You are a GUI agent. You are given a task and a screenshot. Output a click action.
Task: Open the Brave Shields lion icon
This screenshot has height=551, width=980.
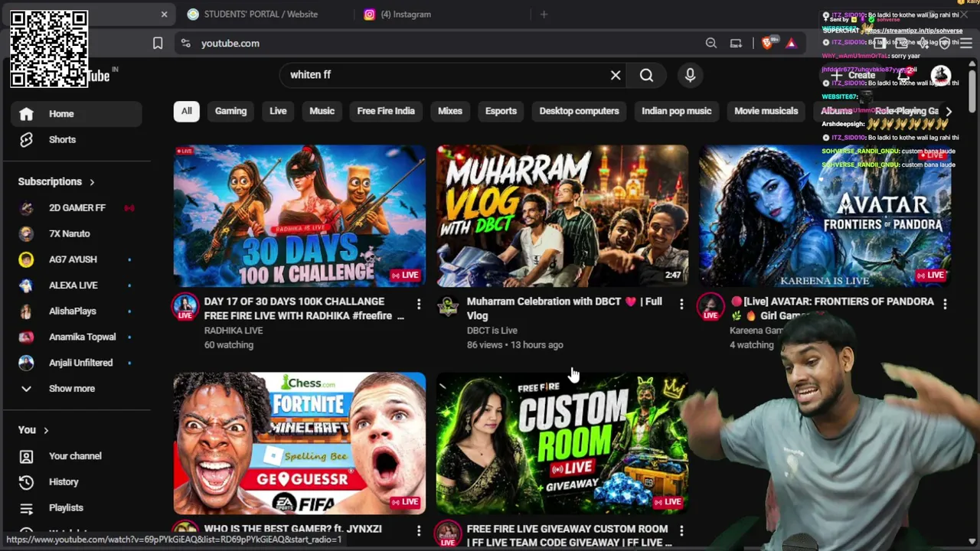(x=767, y=44)
